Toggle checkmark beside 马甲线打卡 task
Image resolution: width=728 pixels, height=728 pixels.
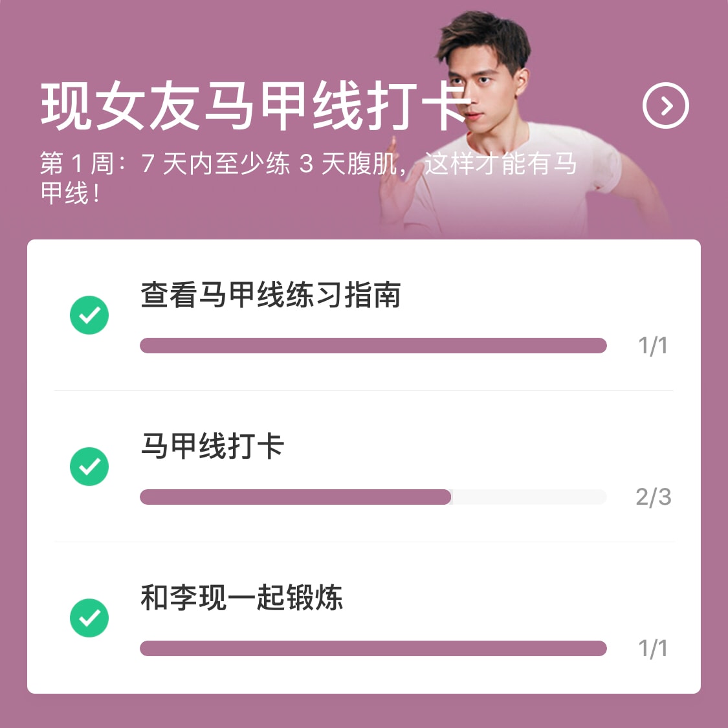coord(89,467)
